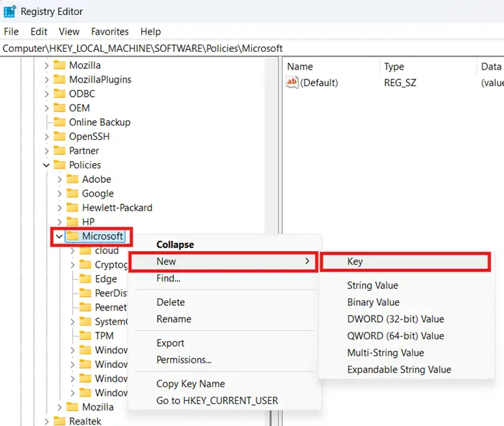Open the Favorites menu
The image size is (504, 426).
coord(110,31)
